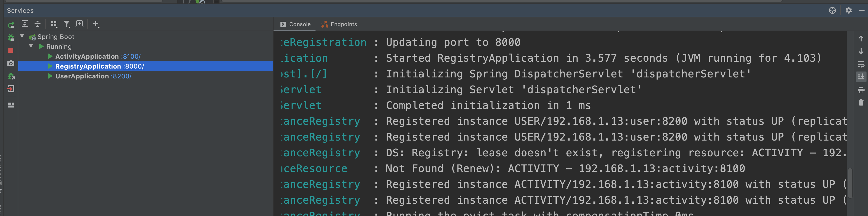Click the Services panel title
The width and height of the screenshot is (868, 216).
20,10
